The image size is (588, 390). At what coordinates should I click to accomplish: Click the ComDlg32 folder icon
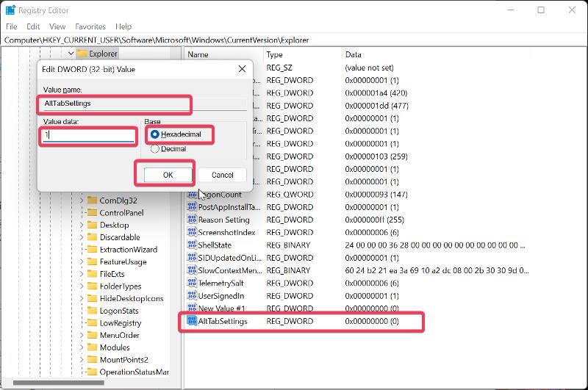coord(93,200)
